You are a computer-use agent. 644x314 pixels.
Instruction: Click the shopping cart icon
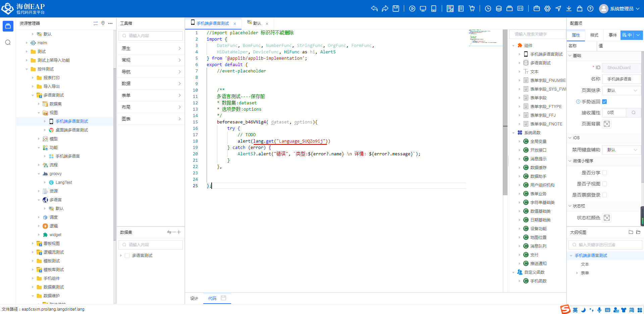pyautogui.click(x=472, y=9)
